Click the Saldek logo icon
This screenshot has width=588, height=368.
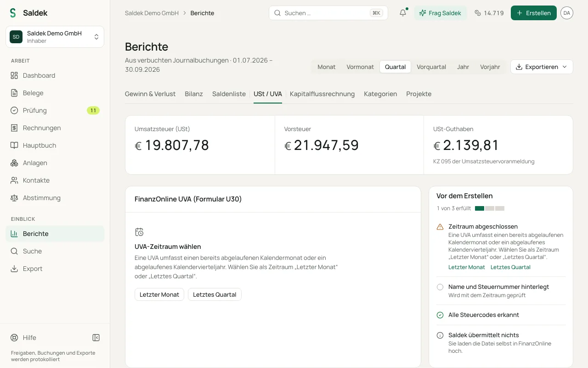click(13, 13)
